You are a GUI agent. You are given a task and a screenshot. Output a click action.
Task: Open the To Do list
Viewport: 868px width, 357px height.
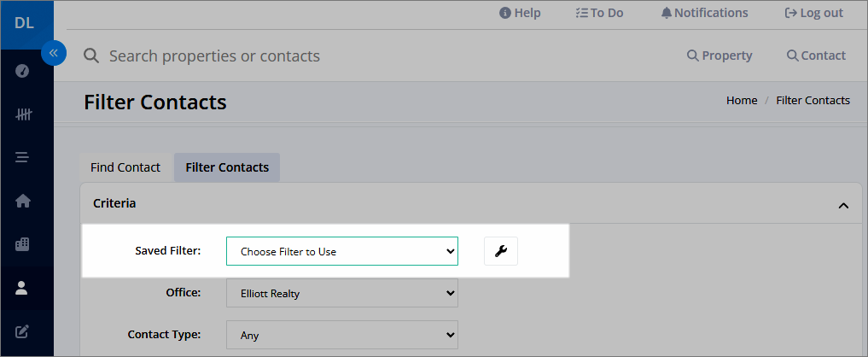(x=599, y=13)
